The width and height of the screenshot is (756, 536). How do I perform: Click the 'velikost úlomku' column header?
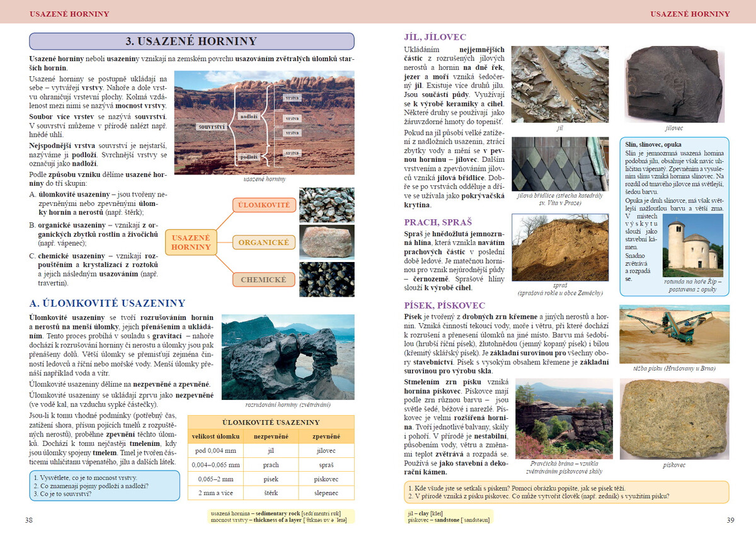pos(215,436)
